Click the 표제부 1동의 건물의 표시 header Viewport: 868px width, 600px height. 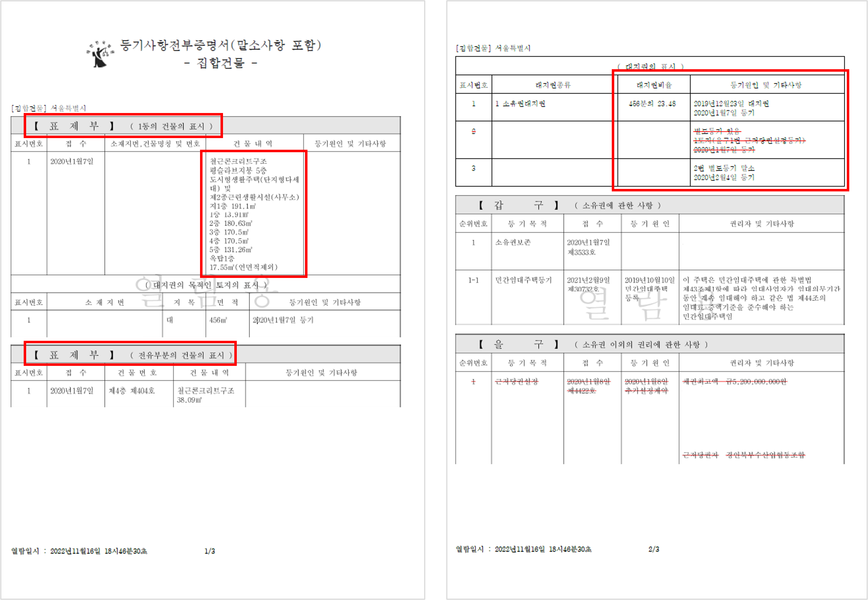(x=123, y=126)
